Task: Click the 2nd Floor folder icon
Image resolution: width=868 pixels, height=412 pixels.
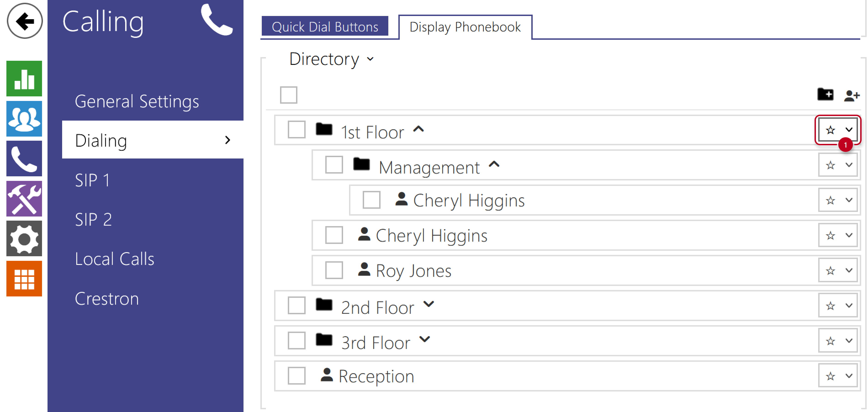Action: [x=324, y=304]
